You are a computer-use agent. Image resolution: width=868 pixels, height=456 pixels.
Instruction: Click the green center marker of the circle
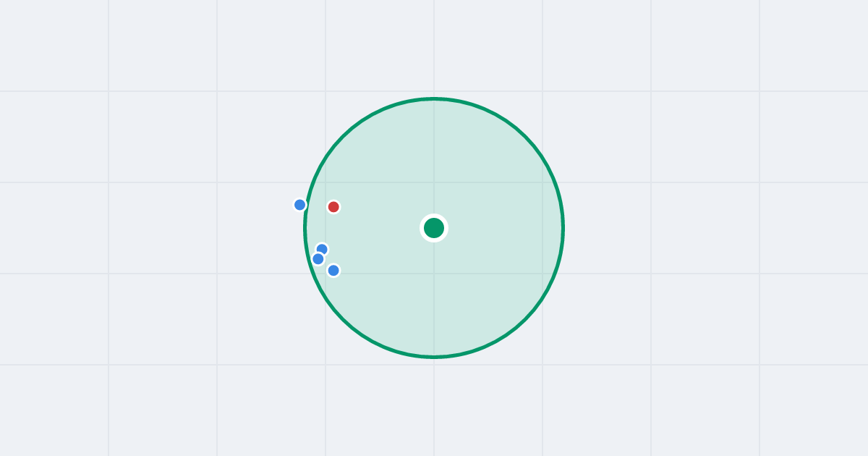click(x=434, y=228)
